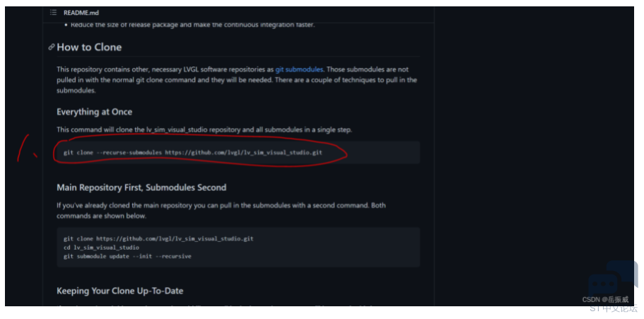Click the plain git clone command line
Screen dimensions: 644x319
(x=158, y=238)
